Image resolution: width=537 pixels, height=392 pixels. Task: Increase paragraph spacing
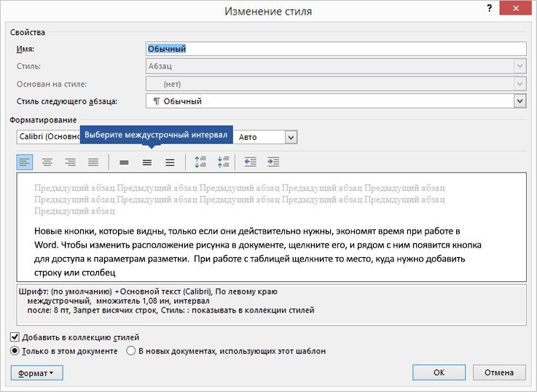[200, 162]
